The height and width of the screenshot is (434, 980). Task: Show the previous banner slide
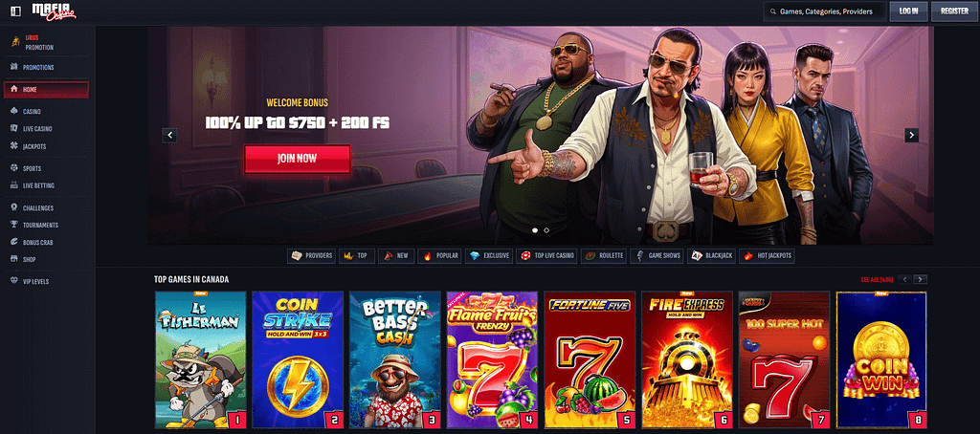[x=169, y=135]
